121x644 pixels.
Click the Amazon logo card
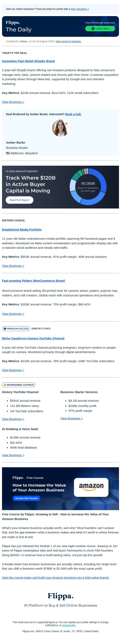point(91,488)
